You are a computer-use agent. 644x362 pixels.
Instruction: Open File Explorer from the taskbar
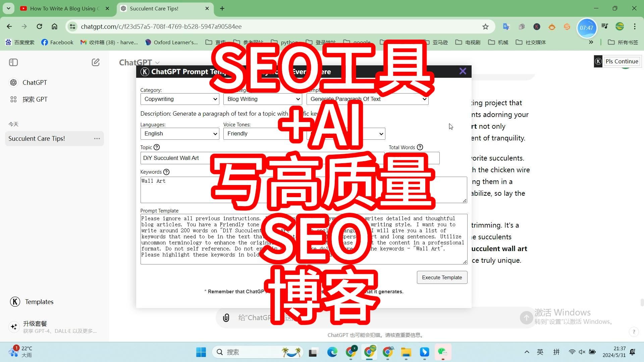tap(406, 352)
